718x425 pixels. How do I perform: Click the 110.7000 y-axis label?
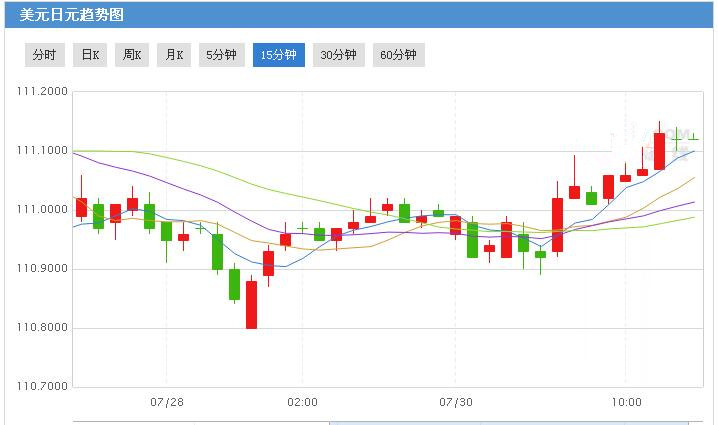tap(42, 386)
